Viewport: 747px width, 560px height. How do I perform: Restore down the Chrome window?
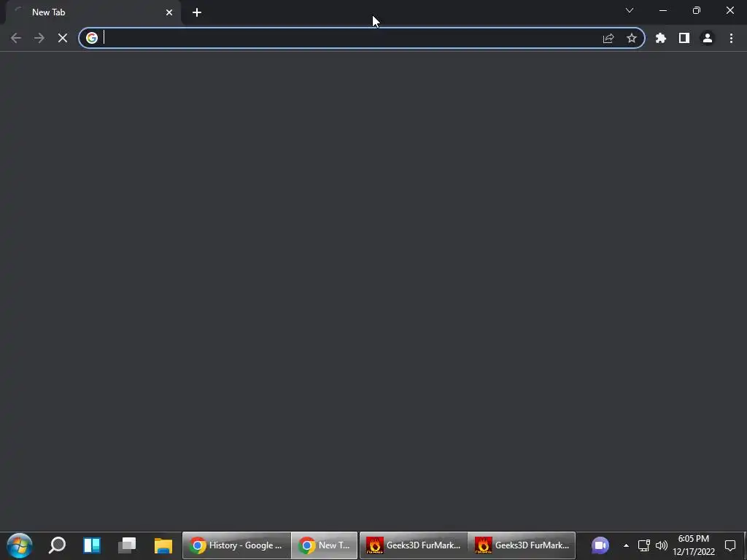tap(697, 10)
